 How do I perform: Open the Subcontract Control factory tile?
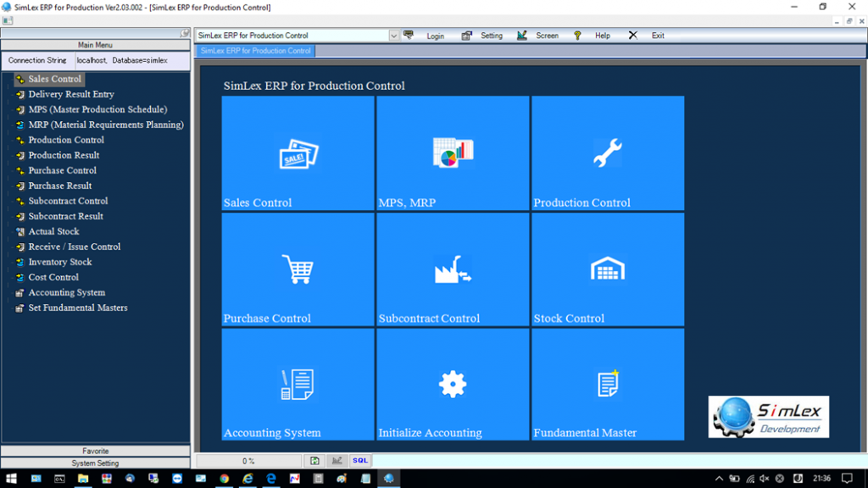452,269
